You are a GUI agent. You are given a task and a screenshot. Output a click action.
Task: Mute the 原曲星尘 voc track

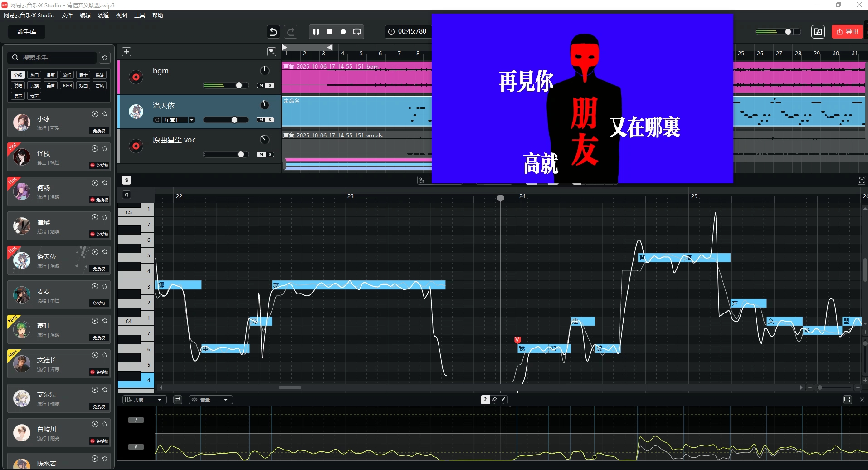click(x=261, y=154)
